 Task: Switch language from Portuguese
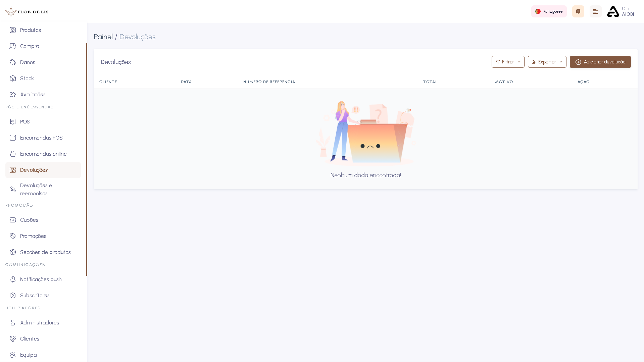(549, 11)
